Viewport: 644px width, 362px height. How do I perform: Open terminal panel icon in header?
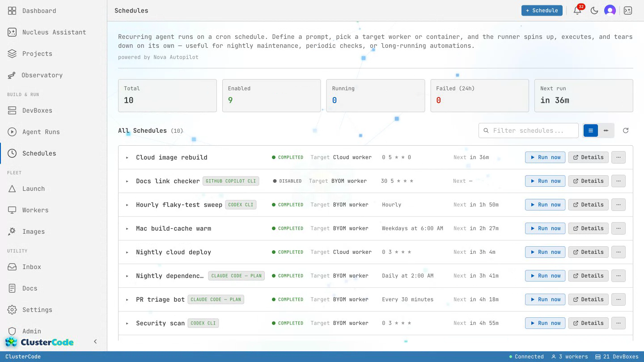point(628,10)
